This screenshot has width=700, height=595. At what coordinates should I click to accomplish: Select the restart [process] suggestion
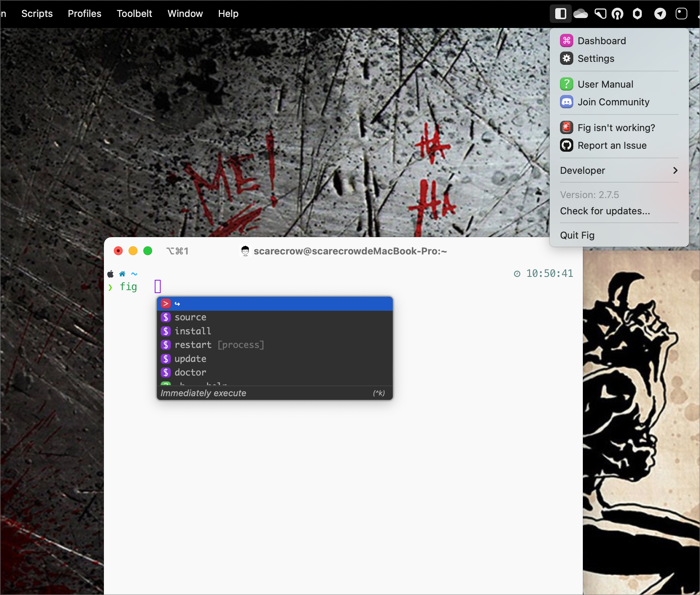275,345
